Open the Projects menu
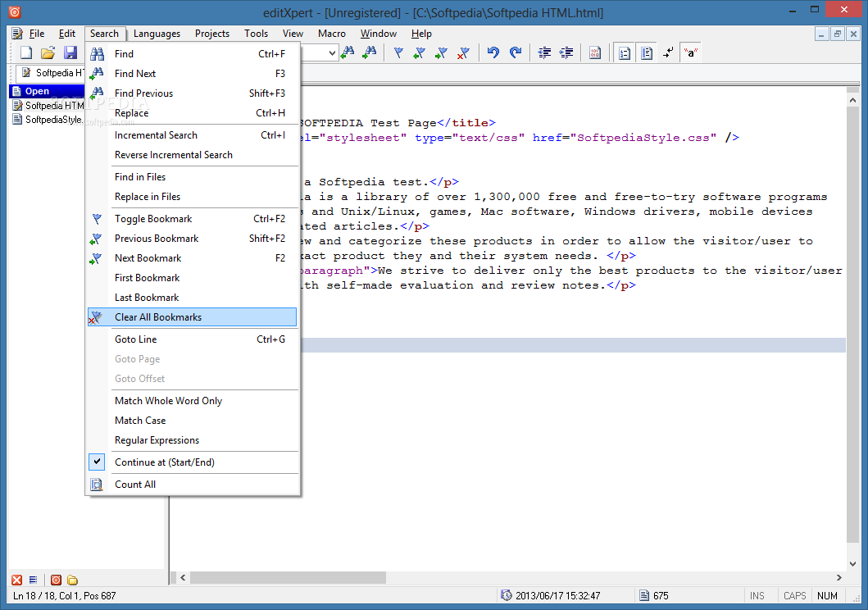This screenshot has width=868, height=610. [x=212, y=34]
